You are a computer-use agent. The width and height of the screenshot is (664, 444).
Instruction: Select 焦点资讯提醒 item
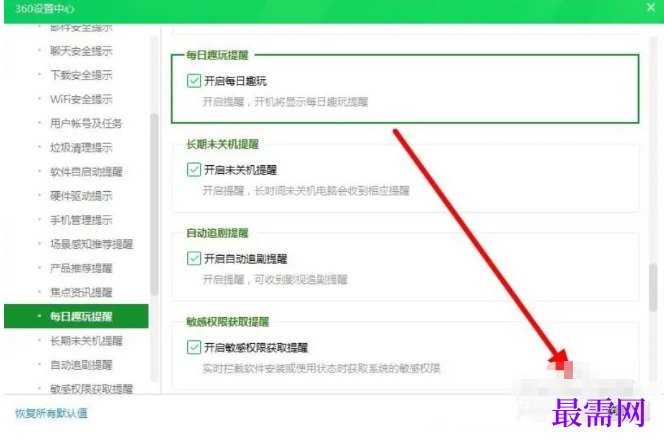(81, 292)
